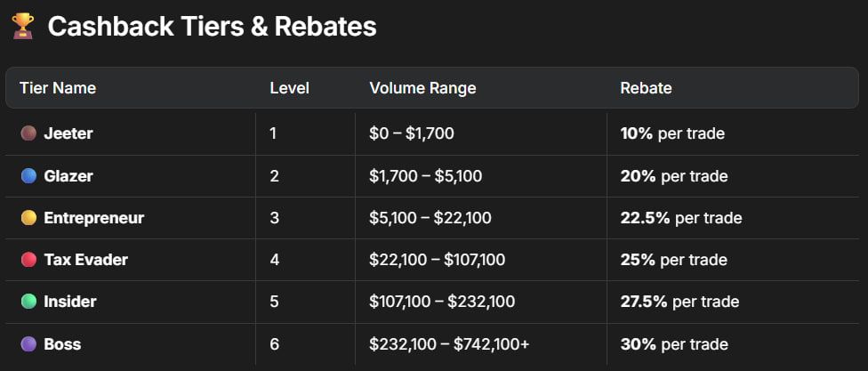Click the $0 – $1,700 volume range cell
The width and height of the screenshot is (868, 371).
[411, 133]
